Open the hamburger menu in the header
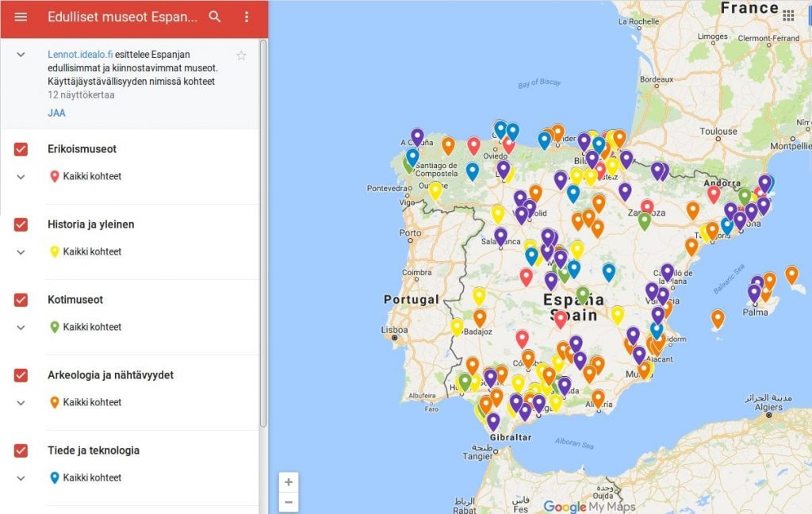The height and width of the screenshot is (514, 812). click(21, 17)
